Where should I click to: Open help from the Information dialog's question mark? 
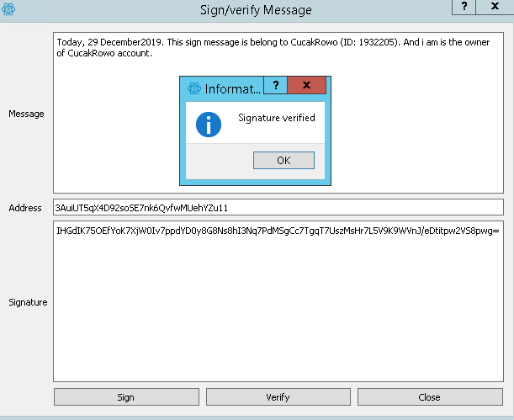(x=275, y=85)
